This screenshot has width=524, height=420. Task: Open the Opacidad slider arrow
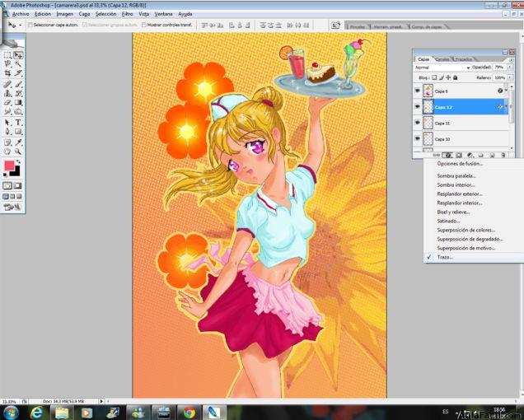tap(510, 68)
